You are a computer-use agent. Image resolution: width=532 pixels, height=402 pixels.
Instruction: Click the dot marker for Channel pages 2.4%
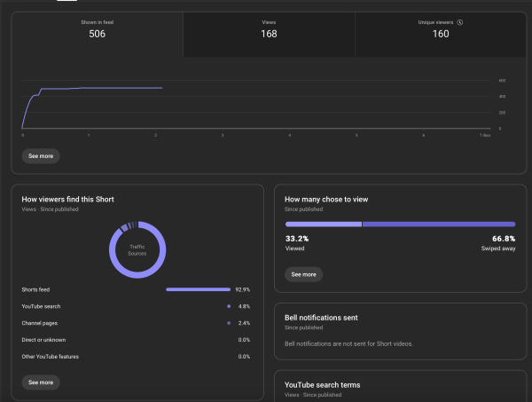[228, 323]
